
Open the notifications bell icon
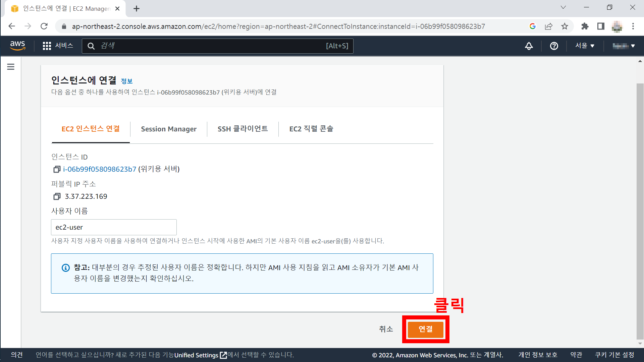click(529, 46)
